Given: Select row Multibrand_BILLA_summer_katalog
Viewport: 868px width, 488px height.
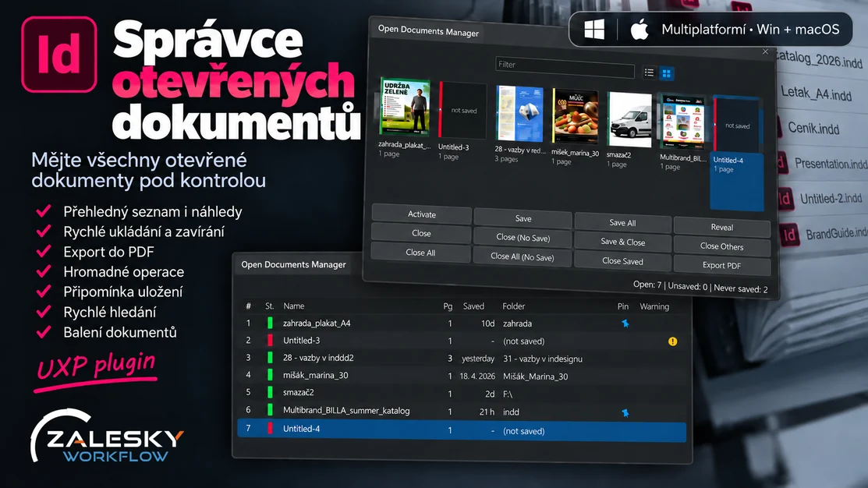Looking at the screenshot, I should tap(462, 411).
